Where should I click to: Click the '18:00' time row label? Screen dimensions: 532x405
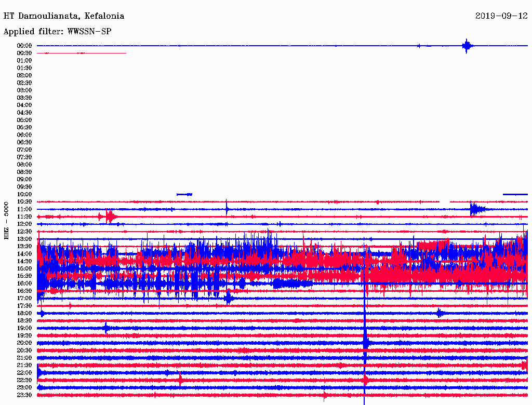24,313
